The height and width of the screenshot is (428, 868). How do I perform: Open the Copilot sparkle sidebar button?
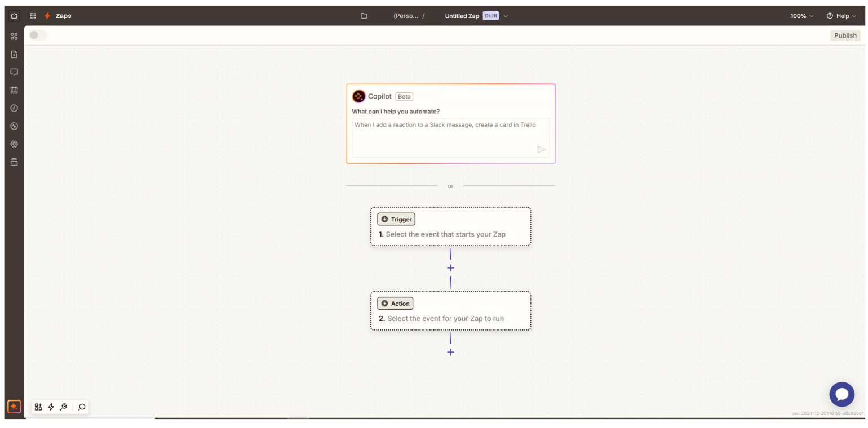tap(14, 406)
